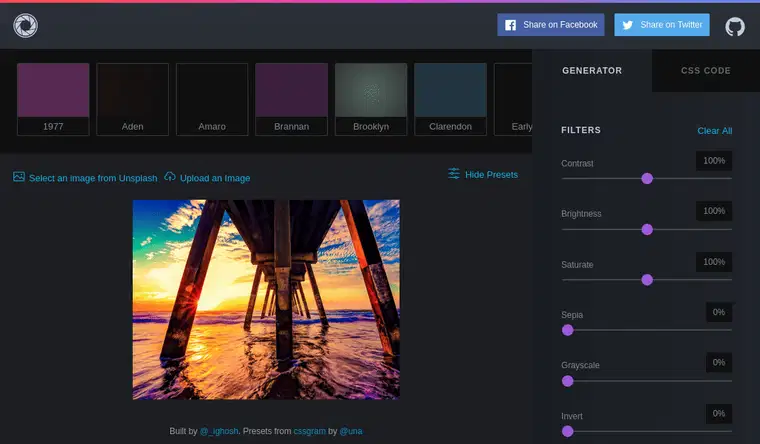Click the Invert label
This screenshot has height=444, width=760.
(572, 416)
